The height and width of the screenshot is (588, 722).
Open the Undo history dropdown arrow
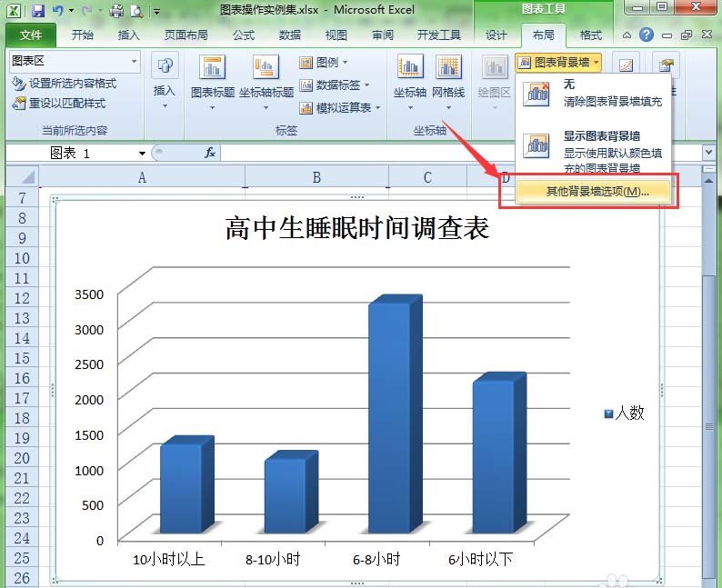click(71, 10)
